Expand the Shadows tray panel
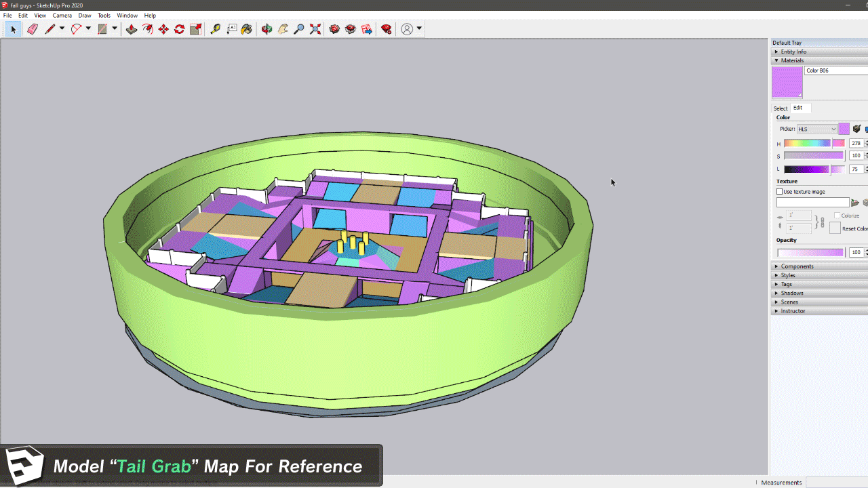This screenshot has width=868, height=488. click(791, 293)
